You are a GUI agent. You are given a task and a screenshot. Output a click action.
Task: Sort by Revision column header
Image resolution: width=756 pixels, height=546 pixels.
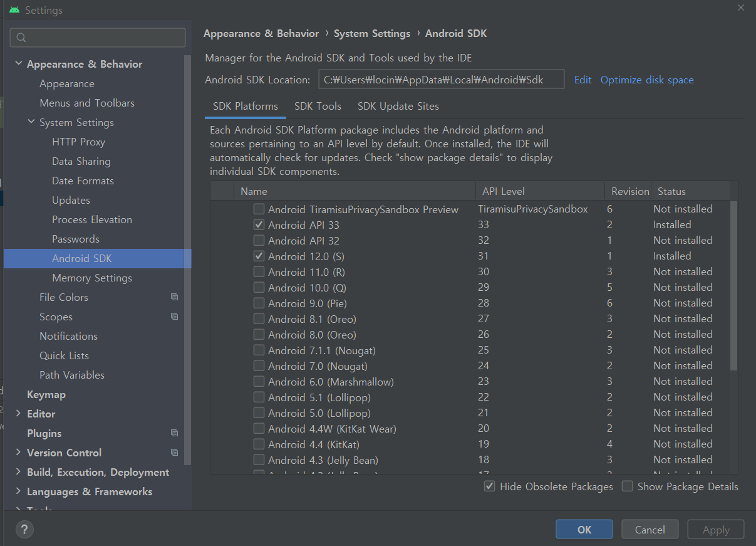pos(628,191)
